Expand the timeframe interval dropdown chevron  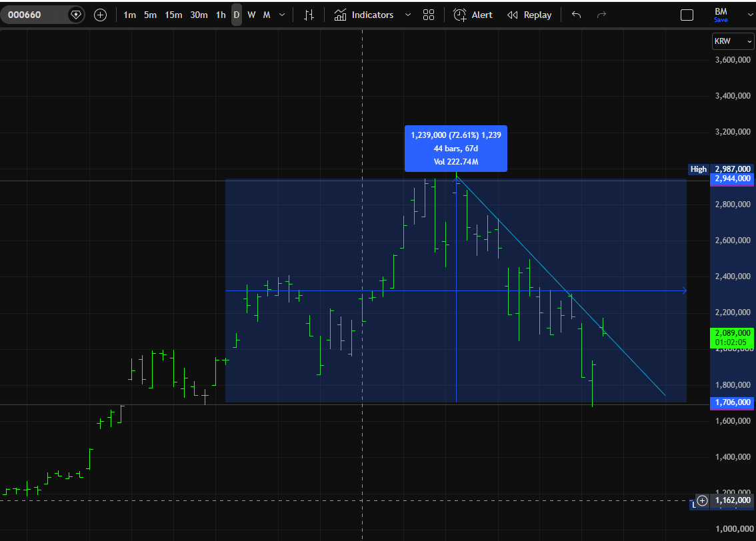[282, 15]
